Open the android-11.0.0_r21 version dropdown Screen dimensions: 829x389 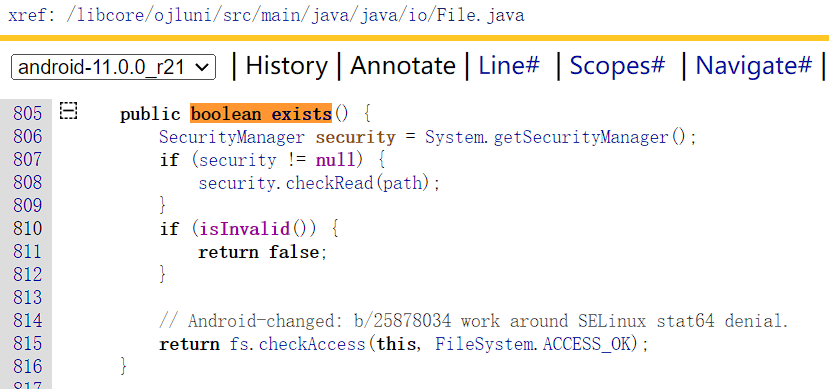click(113, 67)
